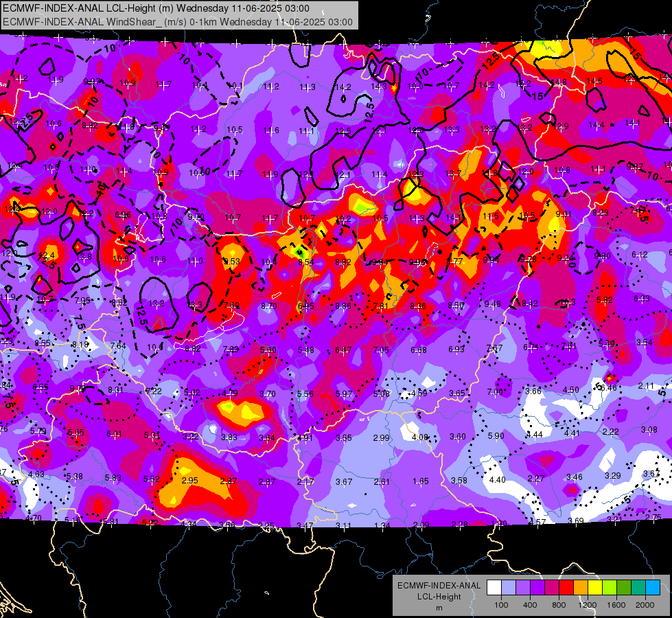Click the grid value '8.70'
The width and height of the screenshot is (672, 618).
[268, 306]
